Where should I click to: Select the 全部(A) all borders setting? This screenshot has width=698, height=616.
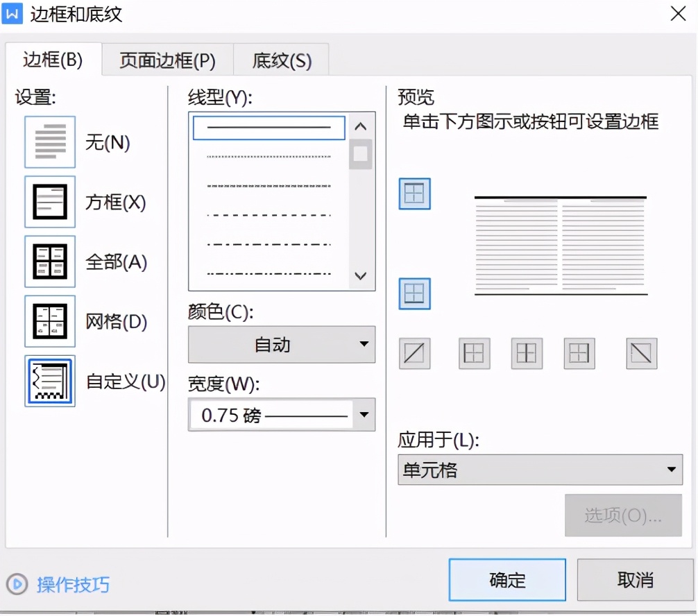(x=49, y=262)
